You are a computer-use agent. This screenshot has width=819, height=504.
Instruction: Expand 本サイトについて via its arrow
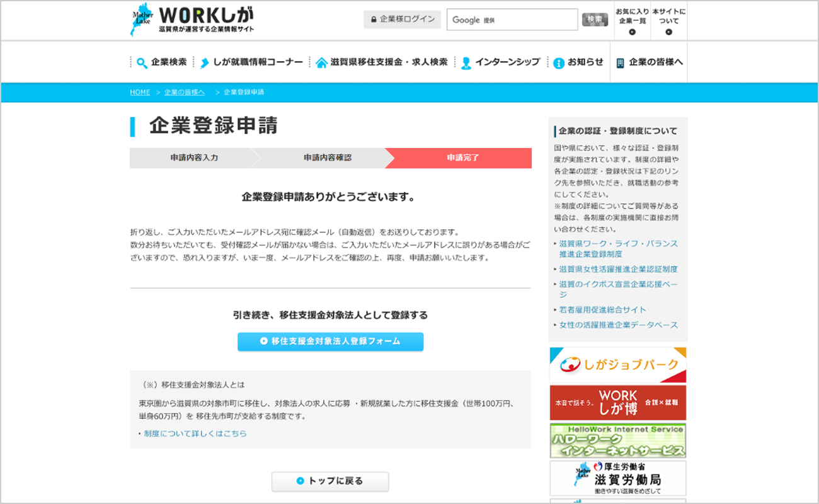[668, 32]
